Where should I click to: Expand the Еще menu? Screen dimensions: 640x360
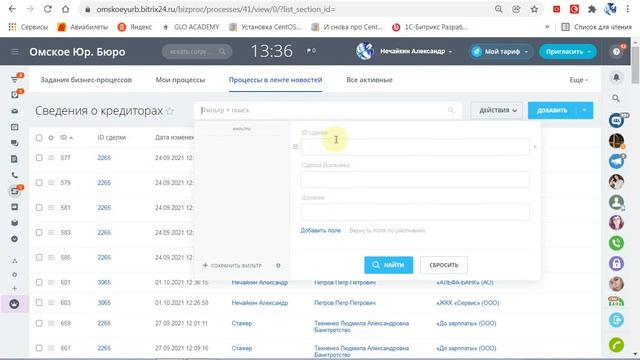(579, 80)
